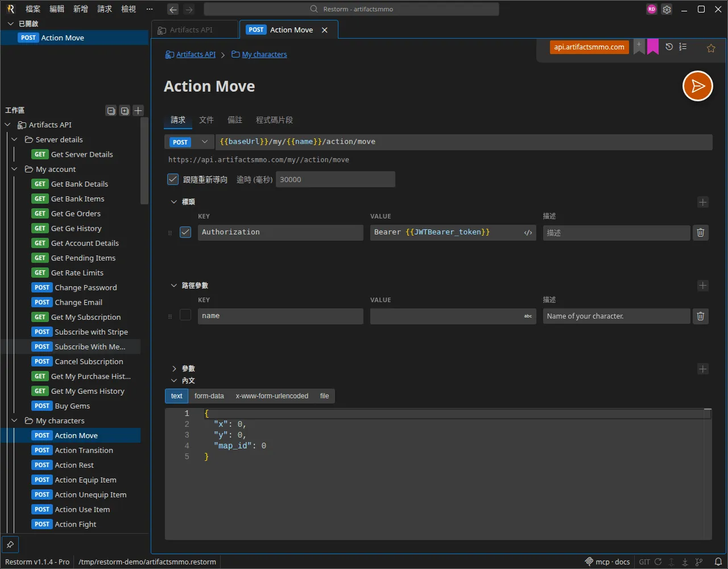This screenshot has height=569, width=728.
Task: Select the form-data body type
Action: (x=209, y=396)
